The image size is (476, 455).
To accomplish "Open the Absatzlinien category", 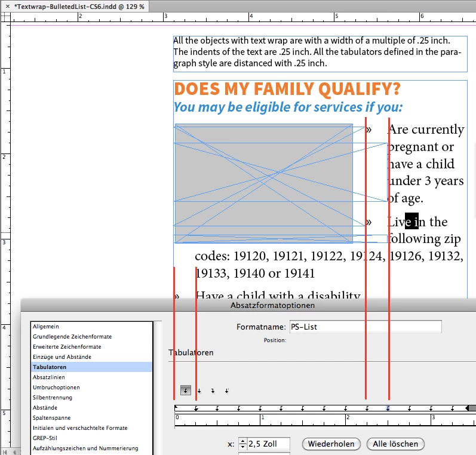I will coord(91,377).
